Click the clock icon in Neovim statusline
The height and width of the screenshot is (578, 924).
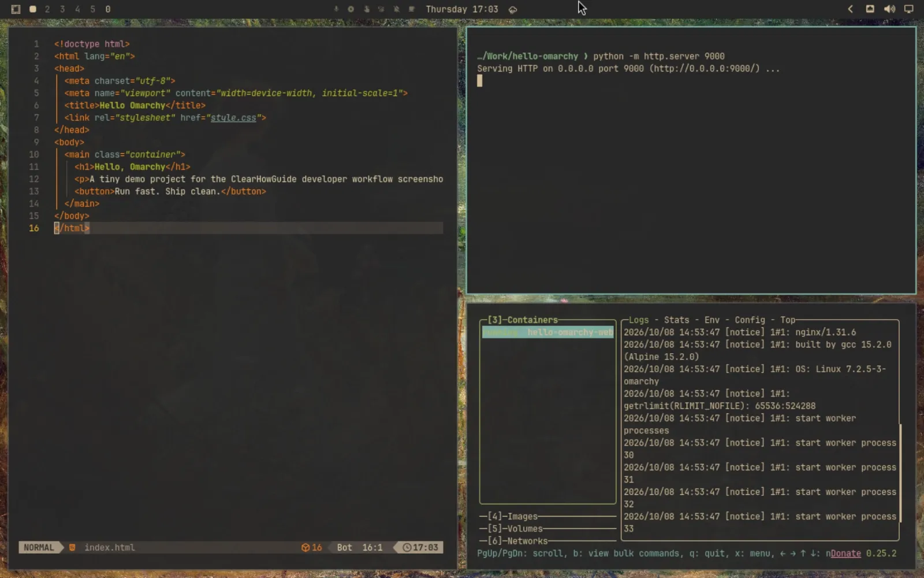[407, 547]
